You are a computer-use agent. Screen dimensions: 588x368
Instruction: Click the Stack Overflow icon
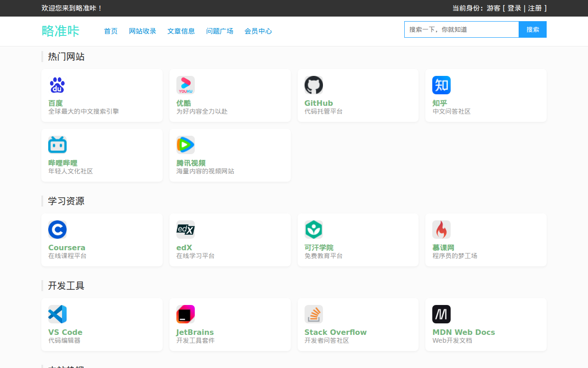pos(313,314)
